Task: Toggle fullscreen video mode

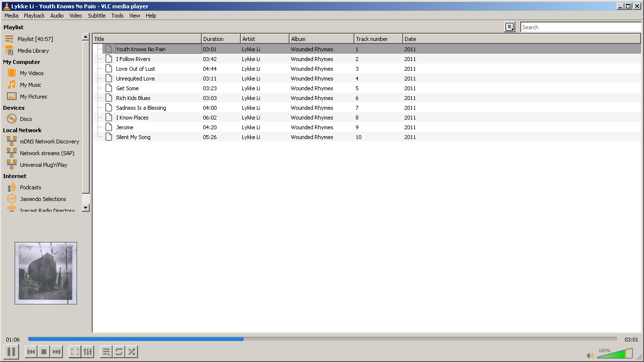Action: coord(75,352)
